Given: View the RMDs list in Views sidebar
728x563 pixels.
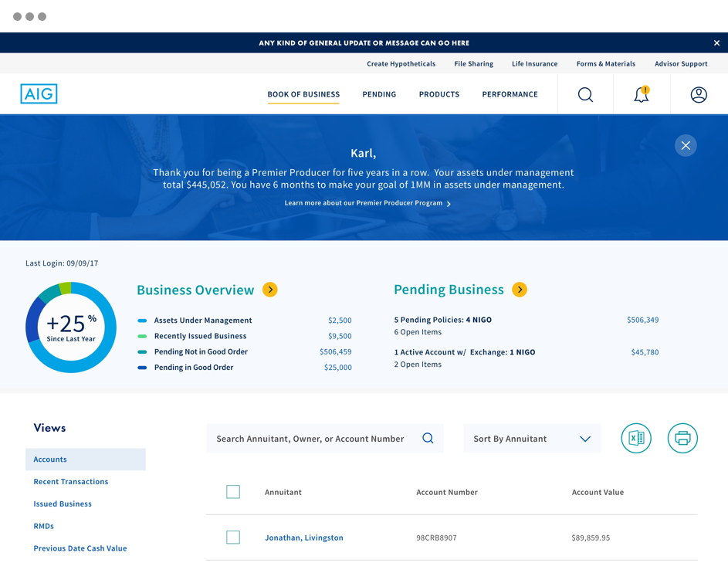Looking at the screenshot, I should click(x=43, y=526).
